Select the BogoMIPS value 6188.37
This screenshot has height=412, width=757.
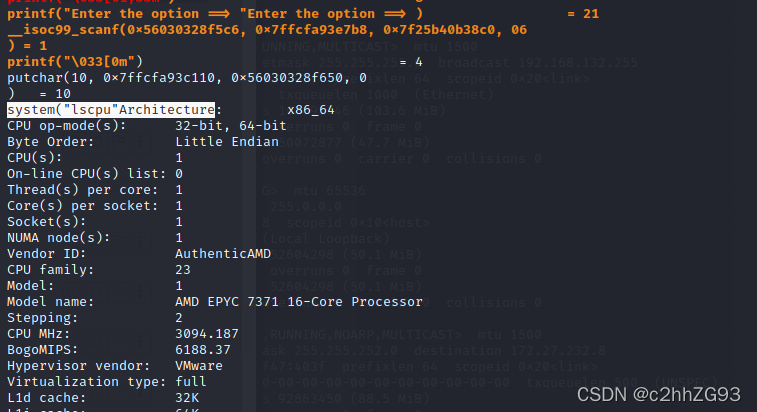203,349
